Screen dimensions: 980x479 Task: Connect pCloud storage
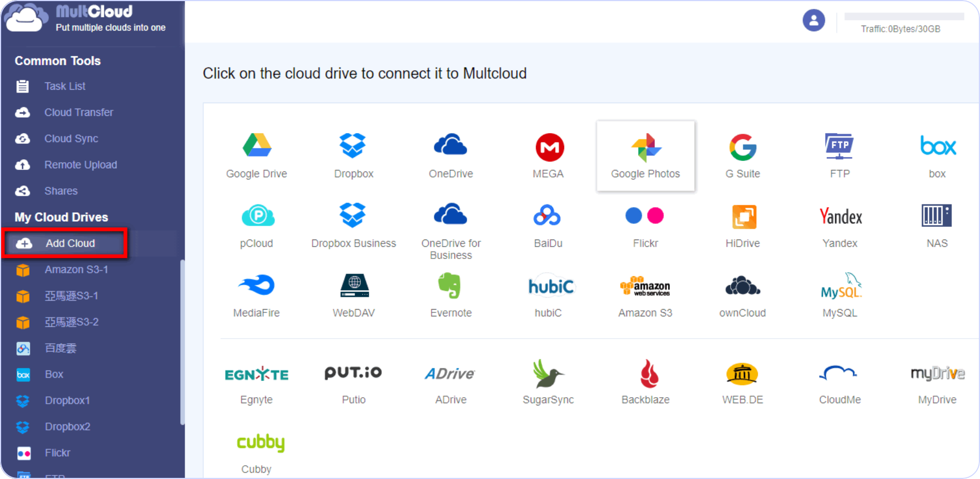pyautogui.click(x=257, y=226)
